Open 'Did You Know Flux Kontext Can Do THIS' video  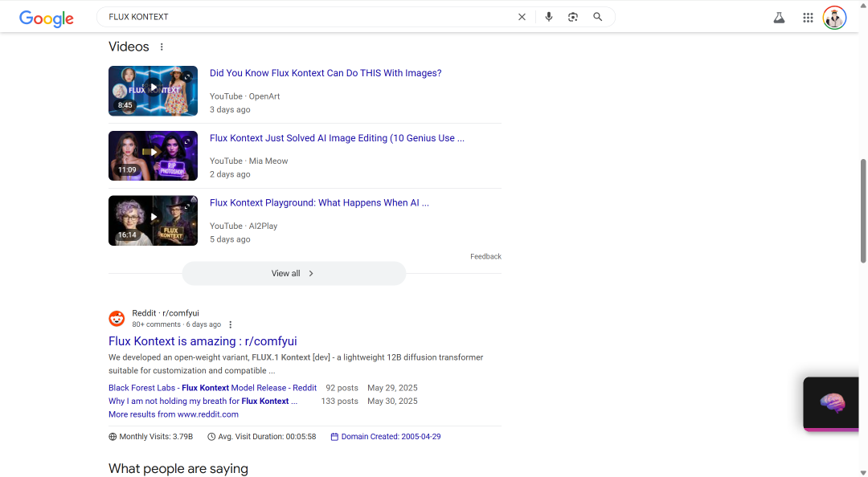click(325, 73)
